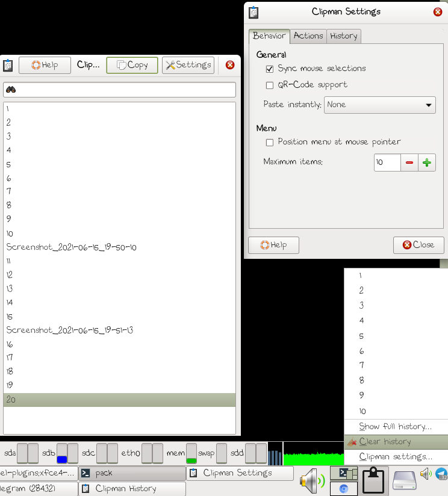Switch to Clipman Settings taskbar button
The height and width of the screenshot is (496, 448).
(240, 473)
